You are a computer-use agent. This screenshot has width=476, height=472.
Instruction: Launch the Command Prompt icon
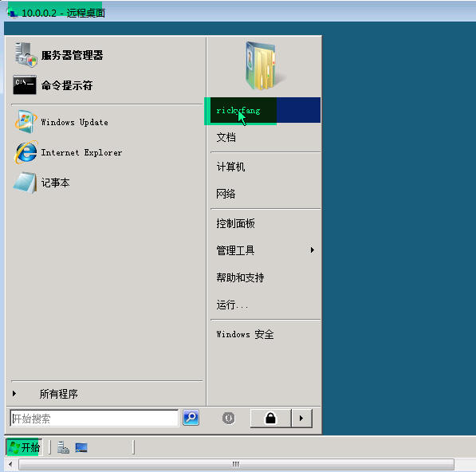tap(25, 85)
